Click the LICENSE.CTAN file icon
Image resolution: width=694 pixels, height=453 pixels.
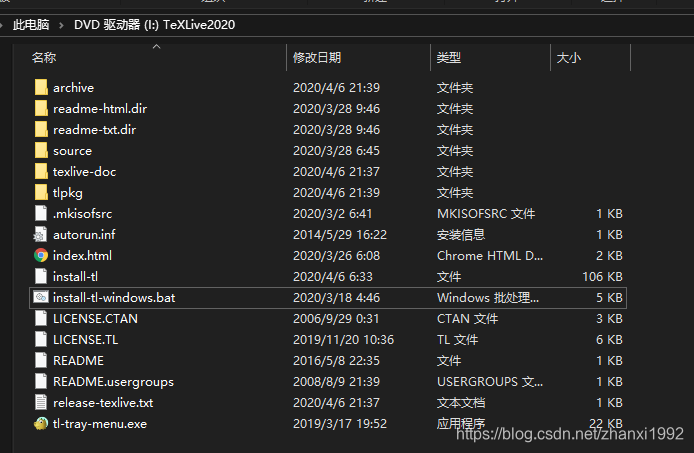[x=41, y=318]
